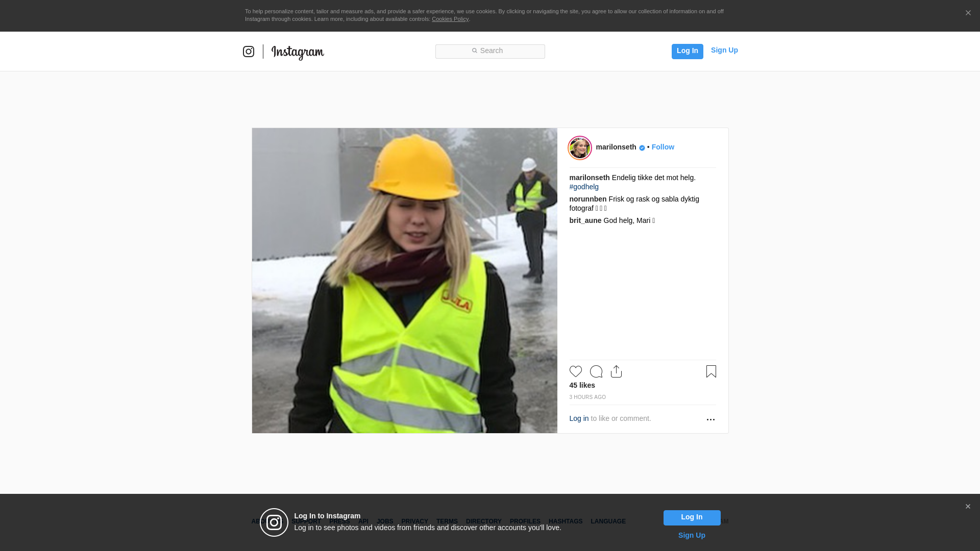This screenshot has width=980, height=551.
Task: Close the Log In to Instagram banner
Action: pos(968,507)
